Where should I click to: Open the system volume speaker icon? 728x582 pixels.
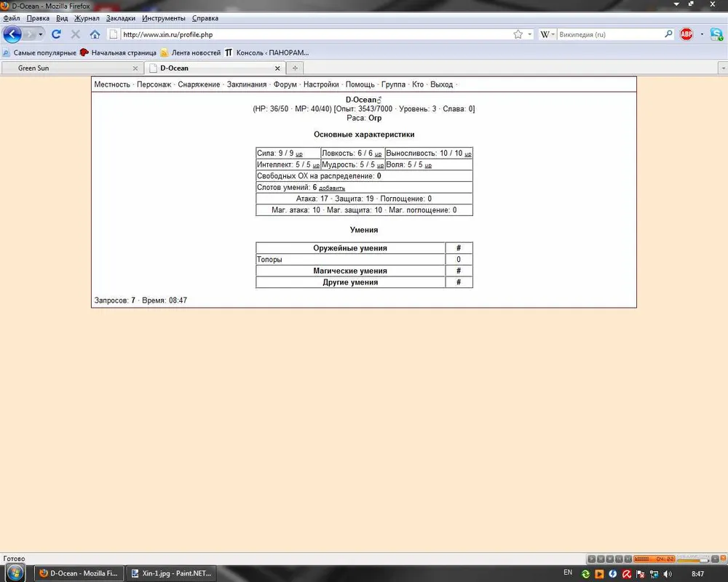click(668, 574)
